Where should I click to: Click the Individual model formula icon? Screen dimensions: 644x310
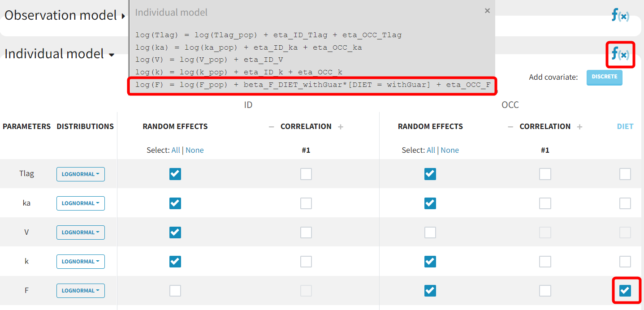620,55
